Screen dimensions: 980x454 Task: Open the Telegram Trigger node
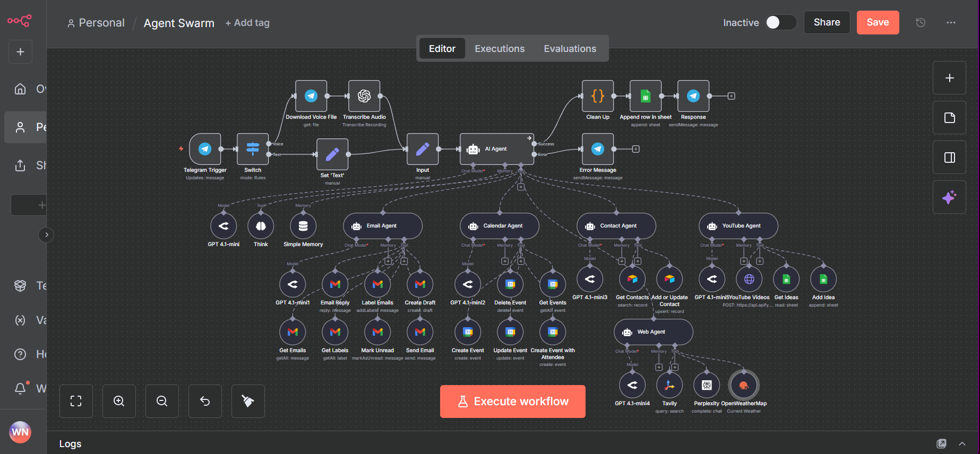pos(205,149)
